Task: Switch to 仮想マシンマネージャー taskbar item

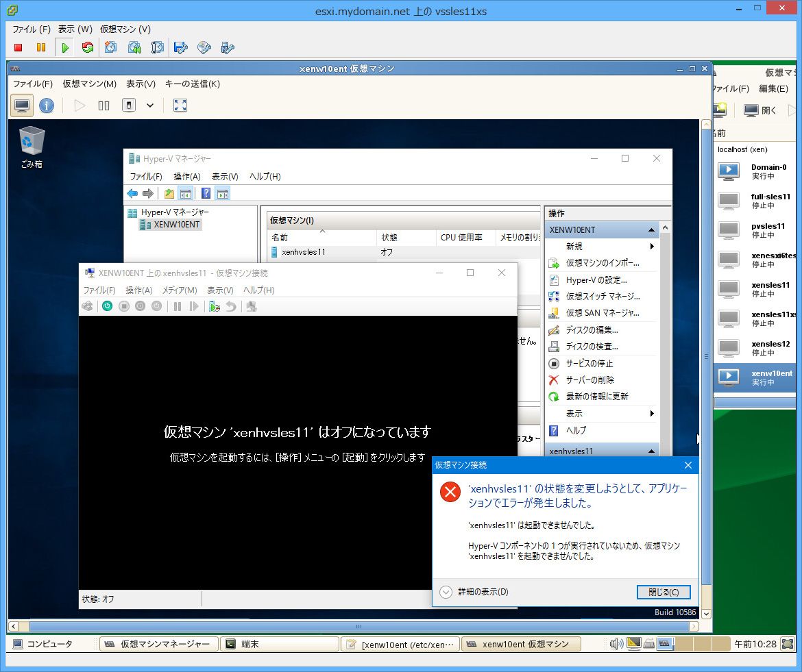Action: [x=159, y=645]
